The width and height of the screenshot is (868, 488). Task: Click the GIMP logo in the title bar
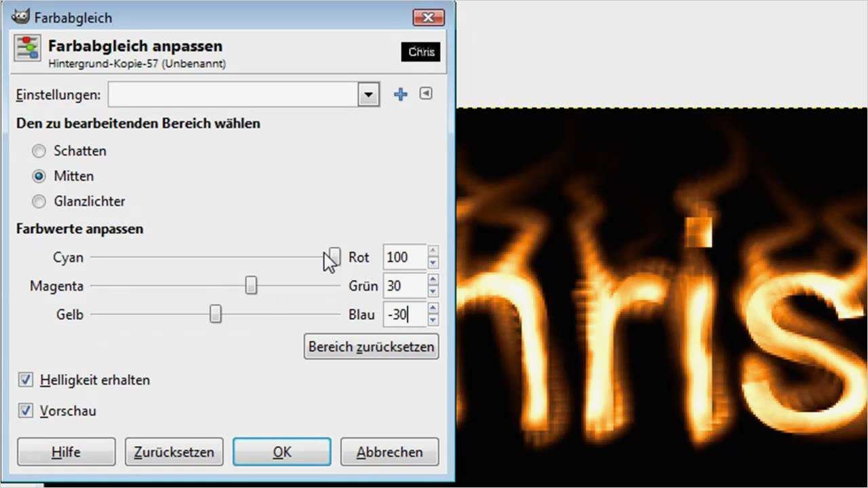[x=20, y=17]
